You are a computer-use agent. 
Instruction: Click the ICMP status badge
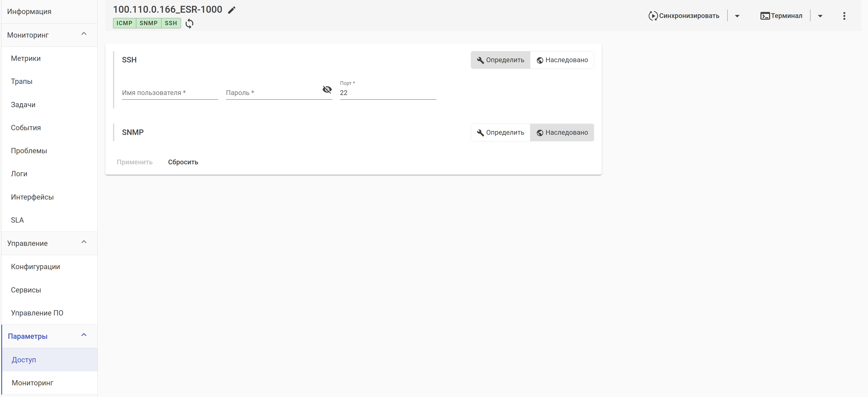coord(124,23)
